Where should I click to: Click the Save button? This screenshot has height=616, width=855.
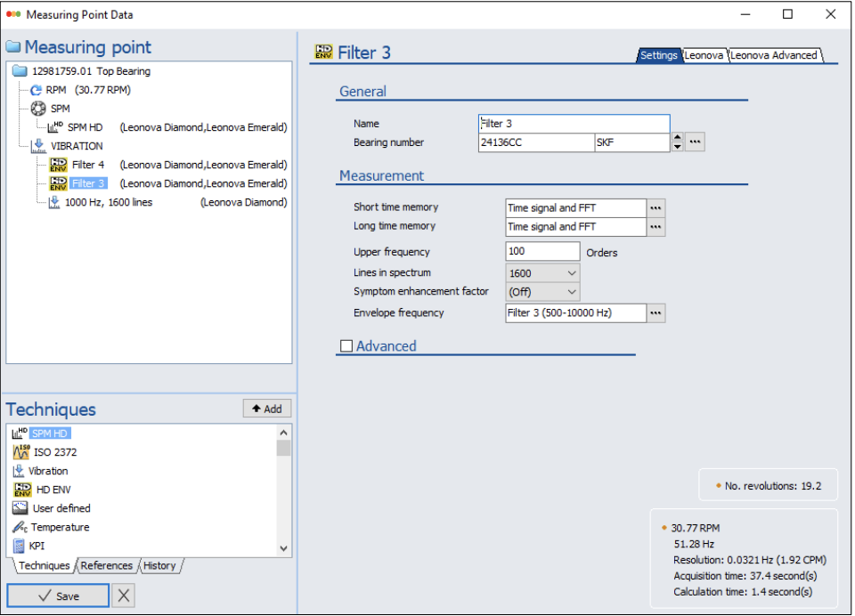point(59,596)
